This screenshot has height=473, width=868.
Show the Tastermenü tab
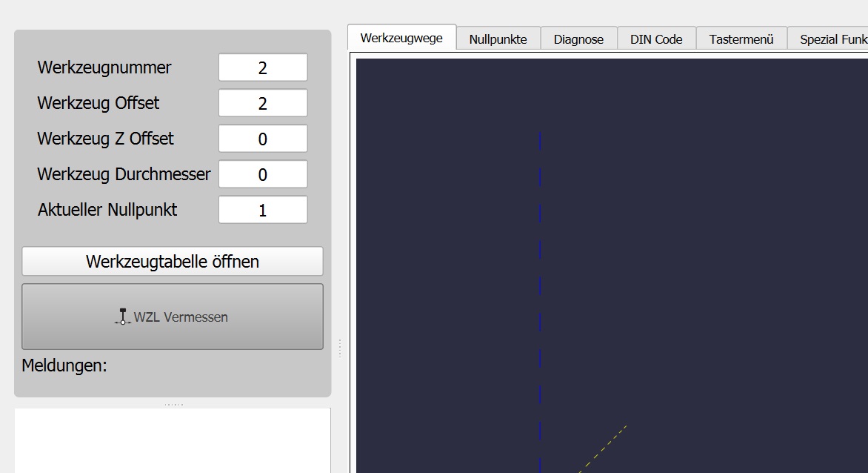[741, 39]
